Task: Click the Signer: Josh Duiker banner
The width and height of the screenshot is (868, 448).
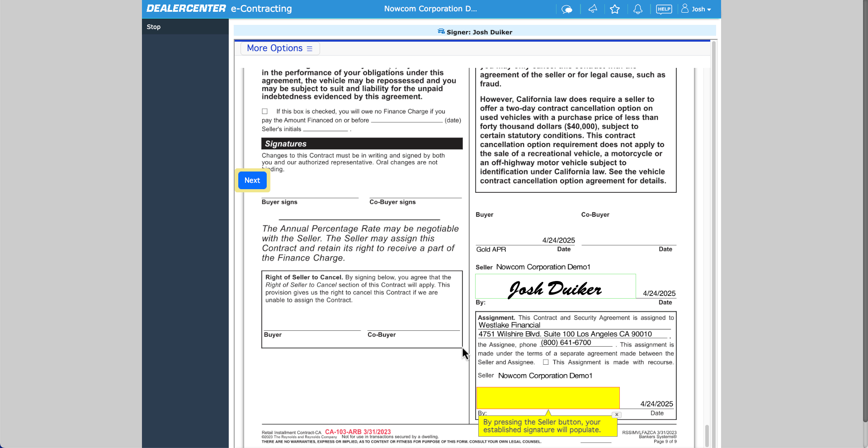Action: 475,32
